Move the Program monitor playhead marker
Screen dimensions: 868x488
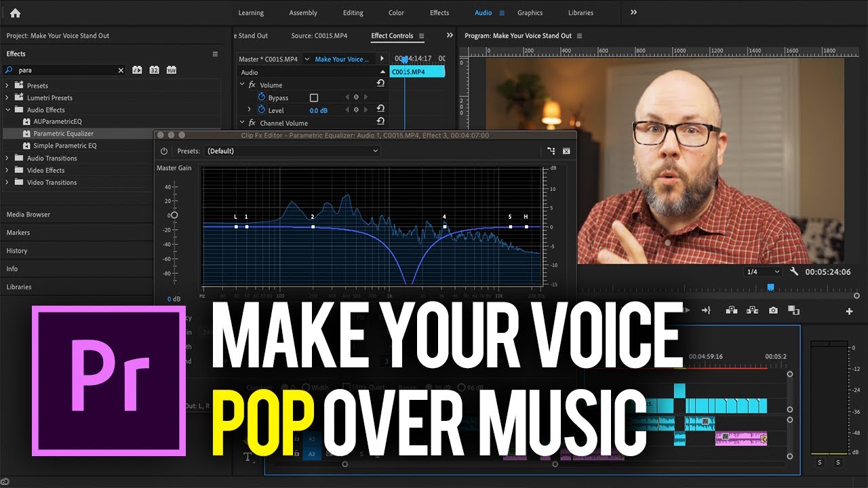click(770, 287)
